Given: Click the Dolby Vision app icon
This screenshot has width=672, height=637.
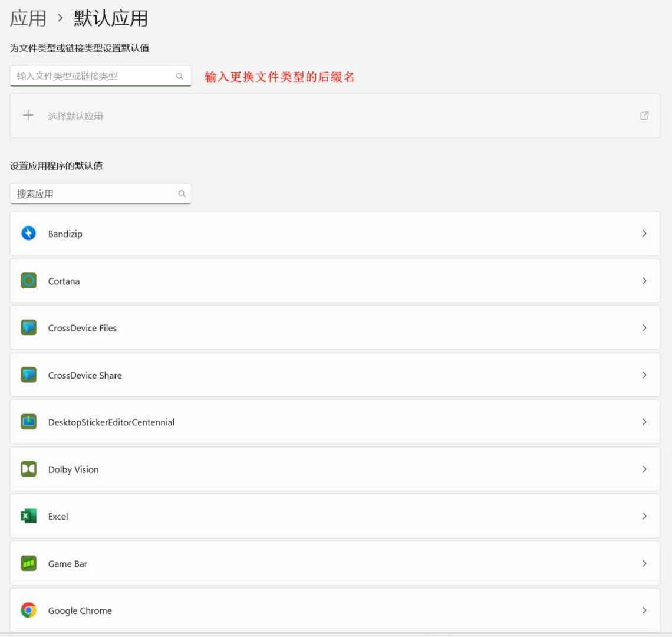Looking at the screenshot, I should (x=28, y=469).
